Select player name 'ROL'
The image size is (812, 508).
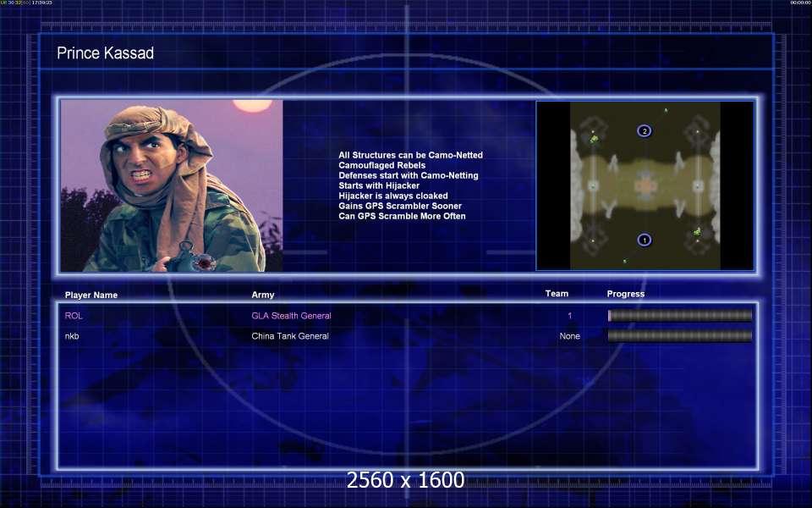point(74,316)
